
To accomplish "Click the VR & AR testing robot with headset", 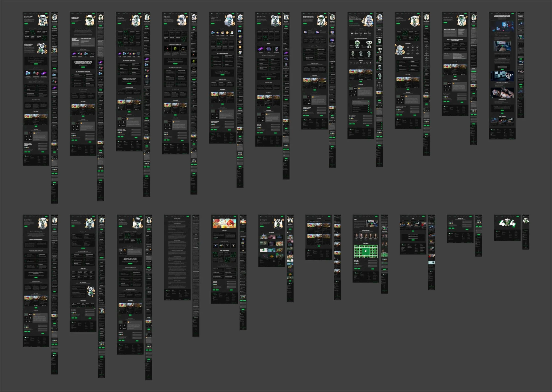I will pos(137,222).
